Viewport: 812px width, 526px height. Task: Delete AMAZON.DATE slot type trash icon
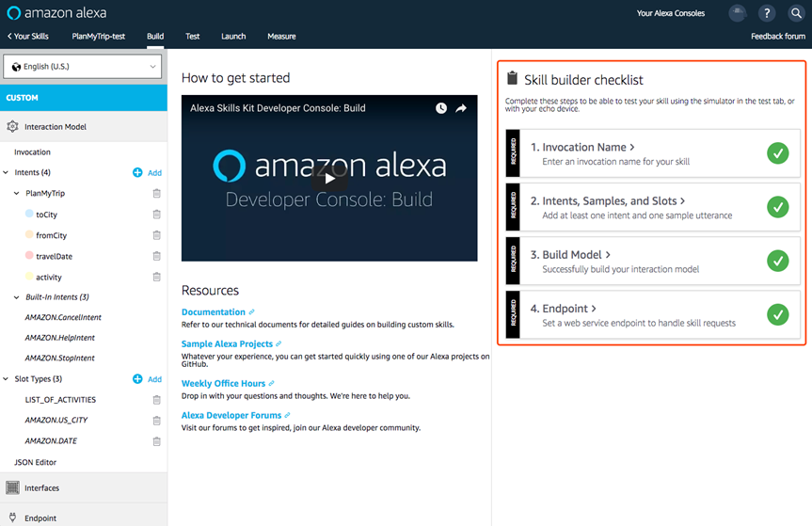(x=156, y=441)
